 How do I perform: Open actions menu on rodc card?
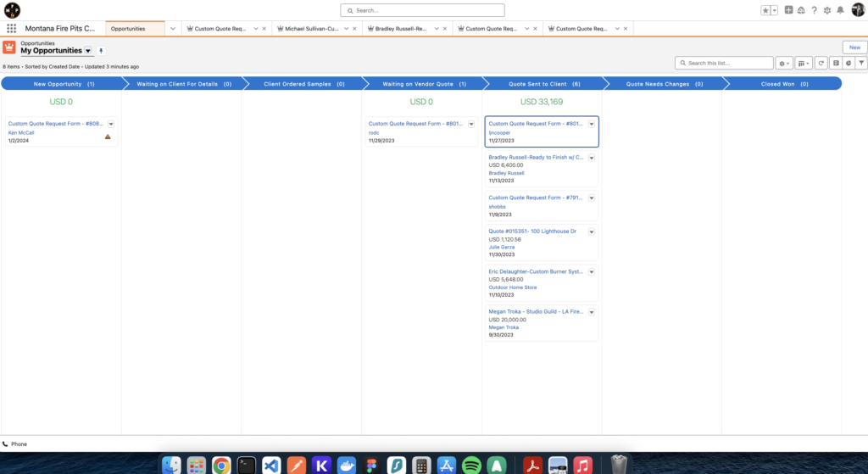[471, 124]
